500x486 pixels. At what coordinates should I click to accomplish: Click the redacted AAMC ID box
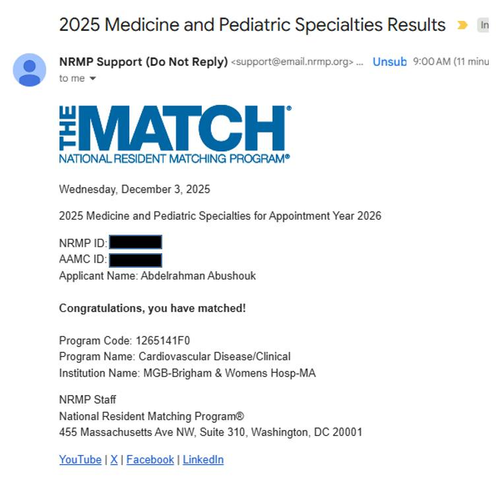coord(136,260)
